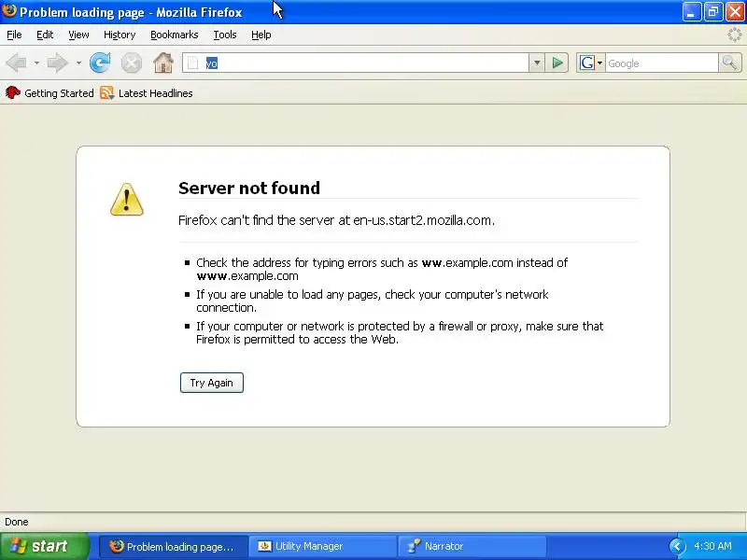The width and height of the screenshot is (747, 560).
Task: Open the View menu
Action: tap(78, 35)
